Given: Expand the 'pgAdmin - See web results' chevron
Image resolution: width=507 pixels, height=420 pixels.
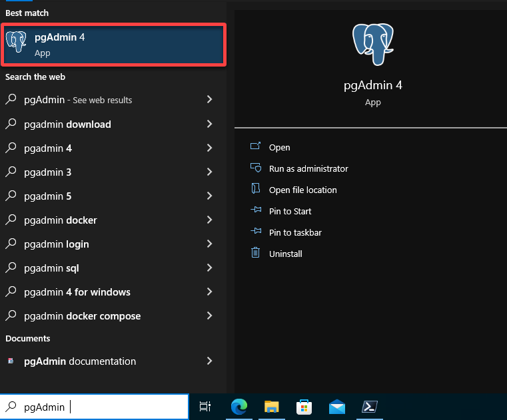Looking at the screenshot, I should [x=209, y=99].
